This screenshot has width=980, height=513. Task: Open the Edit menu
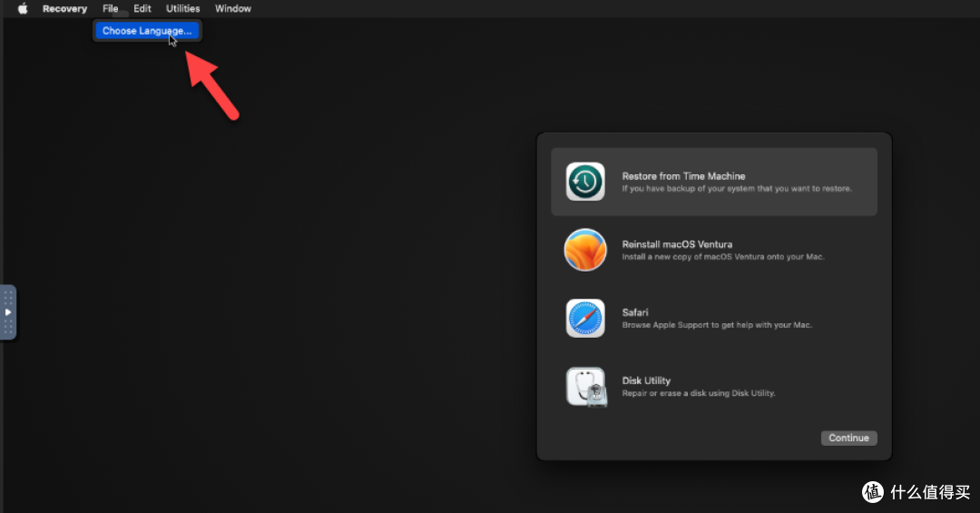point(142,9)
